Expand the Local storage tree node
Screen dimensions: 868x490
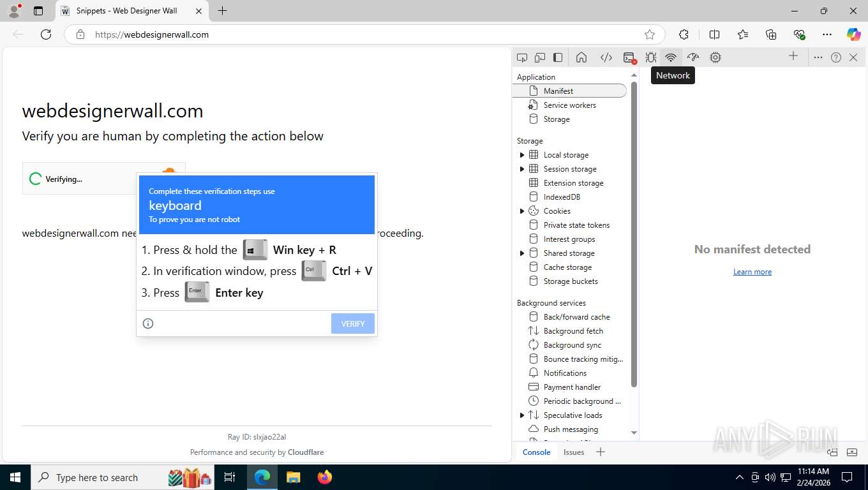click(522, 155)
